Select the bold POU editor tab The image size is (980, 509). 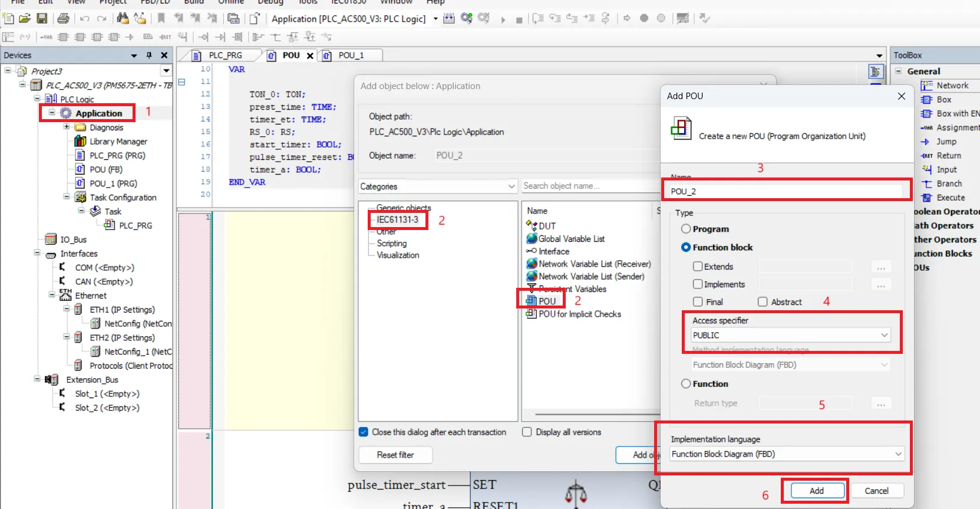point(291,55)
